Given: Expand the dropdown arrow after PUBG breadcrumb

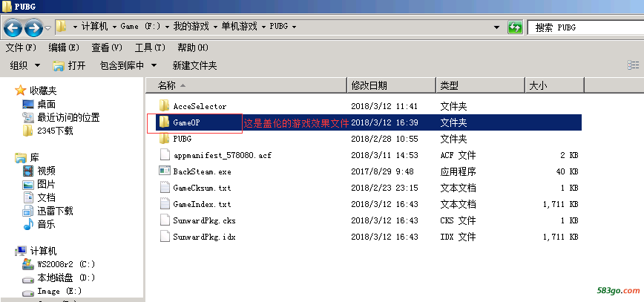Looking at the screenshot, I should 294,27.
